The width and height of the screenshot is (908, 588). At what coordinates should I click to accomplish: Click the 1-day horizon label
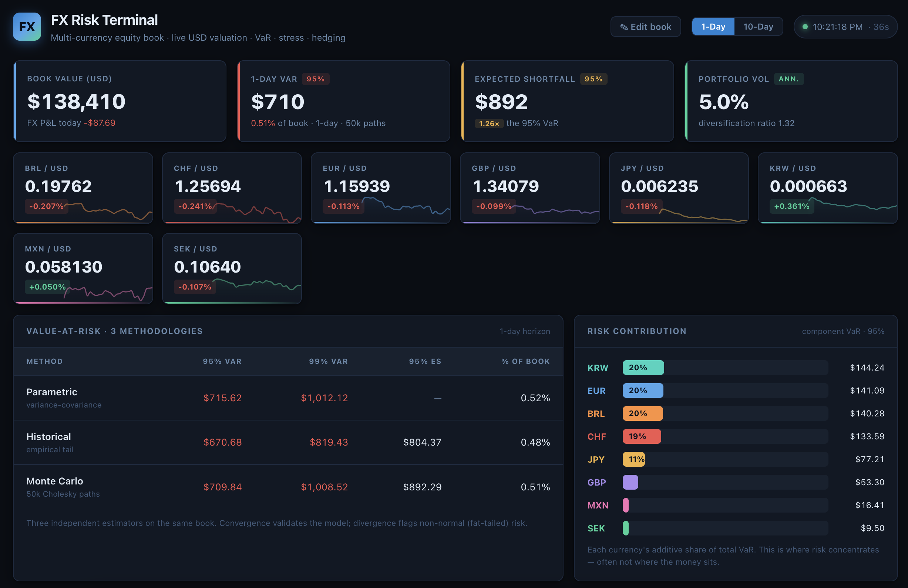click(x=525, y=331)
